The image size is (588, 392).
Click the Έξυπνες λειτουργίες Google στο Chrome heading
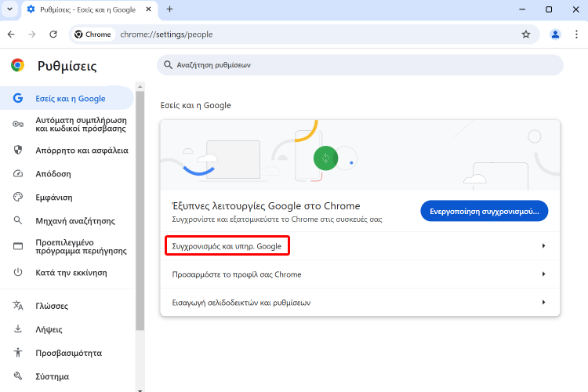click(x=266, y=206)
